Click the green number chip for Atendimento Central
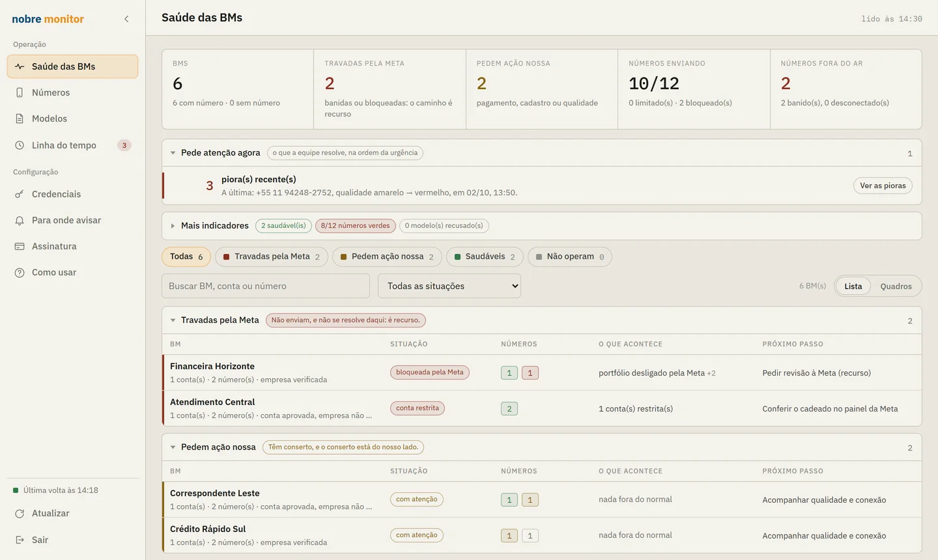The width and height of the screenshot is (938, 560). pyautogui.click(x=509, y=409)
